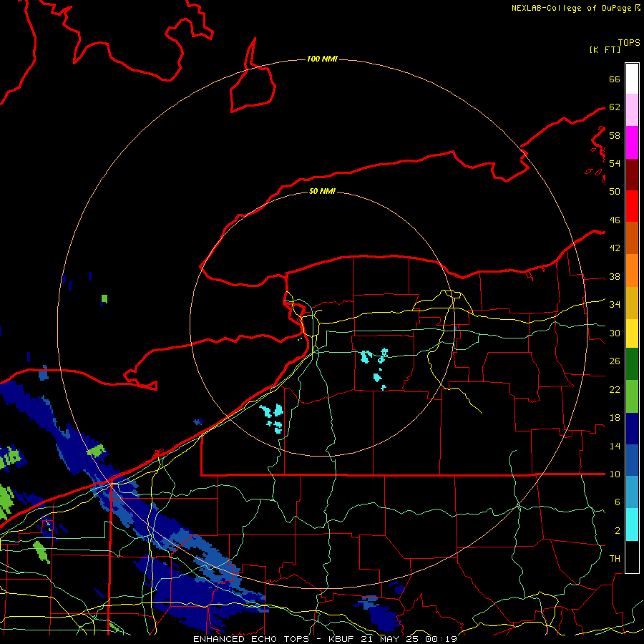Select the medium blue legend swatch

coord(632,460)
